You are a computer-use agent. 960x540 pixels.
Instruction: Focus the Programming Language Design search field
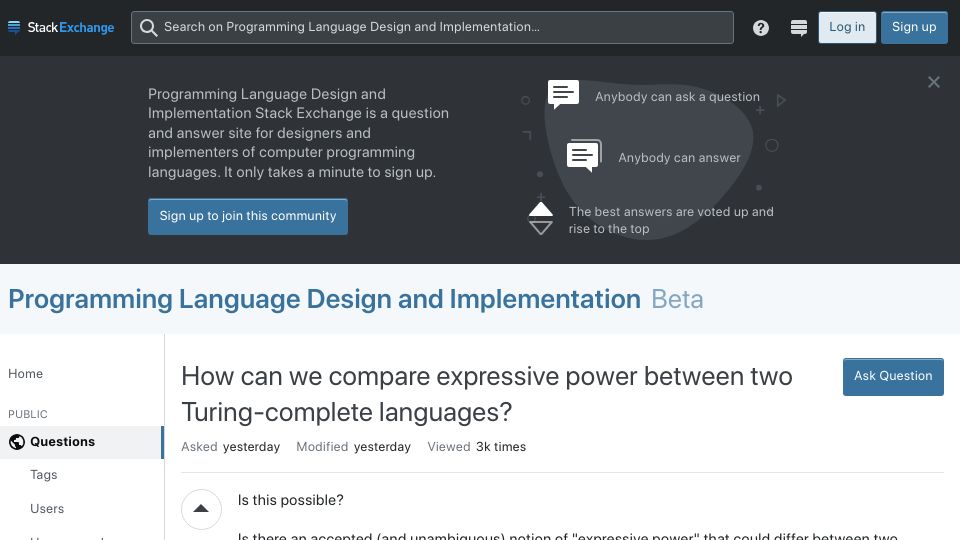[432, 28]
